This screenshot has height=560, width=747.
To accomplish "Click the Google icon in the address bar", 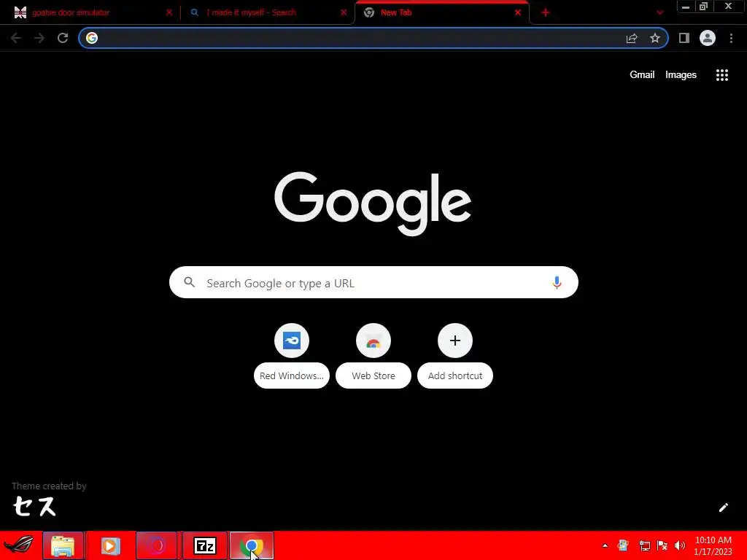I will pos(92,38).
